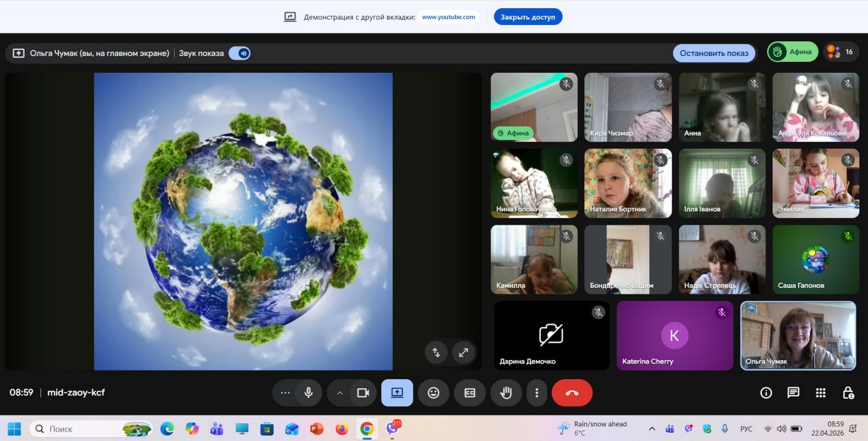Open more options three-dot menu

tap(536, 392)
